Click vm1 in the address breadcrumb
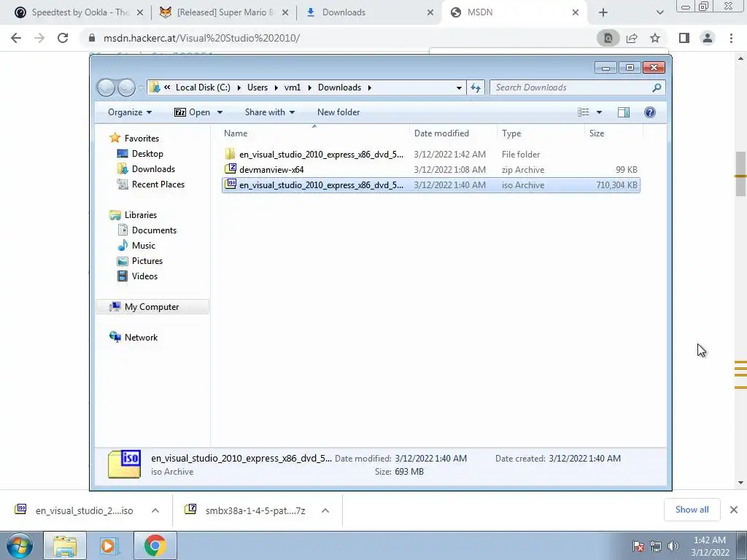Screen dimensions: 747x560 point(293,87)
